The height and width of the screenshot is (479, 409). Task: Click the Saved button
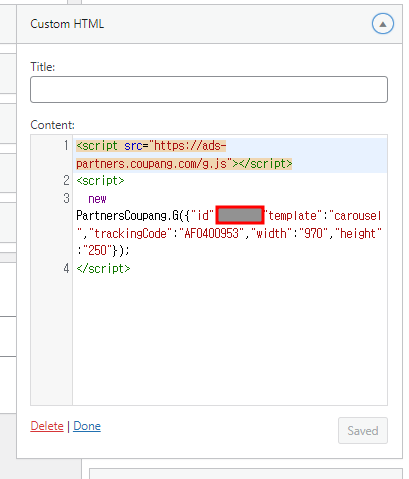363,430
